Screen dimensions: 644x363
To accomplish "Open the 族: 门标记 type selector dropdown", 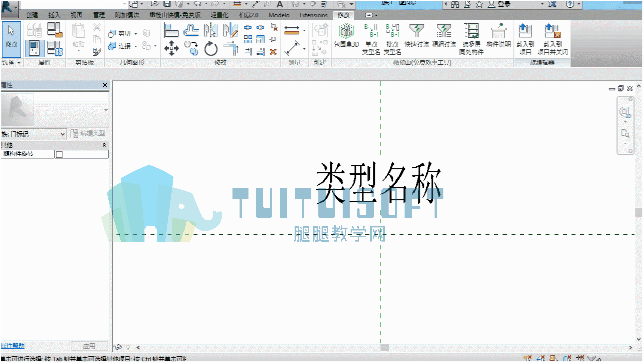I will 34,134.
